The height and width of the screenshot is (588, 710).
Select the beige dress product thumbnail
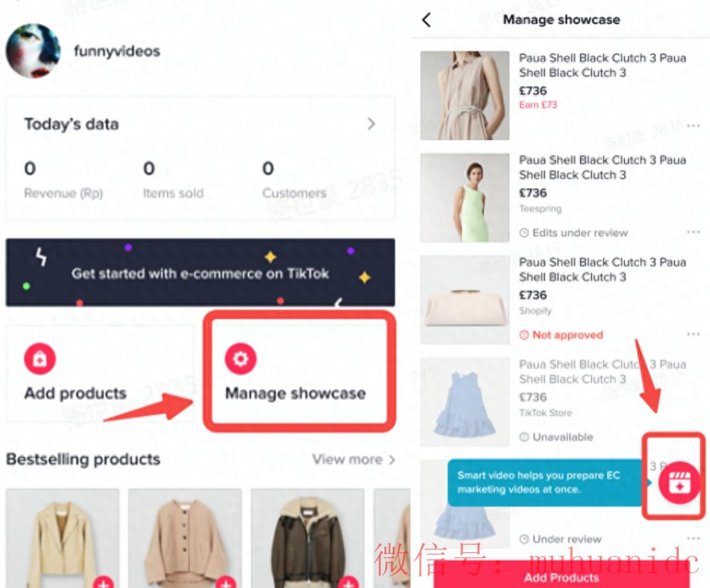[x=465, y=95]
